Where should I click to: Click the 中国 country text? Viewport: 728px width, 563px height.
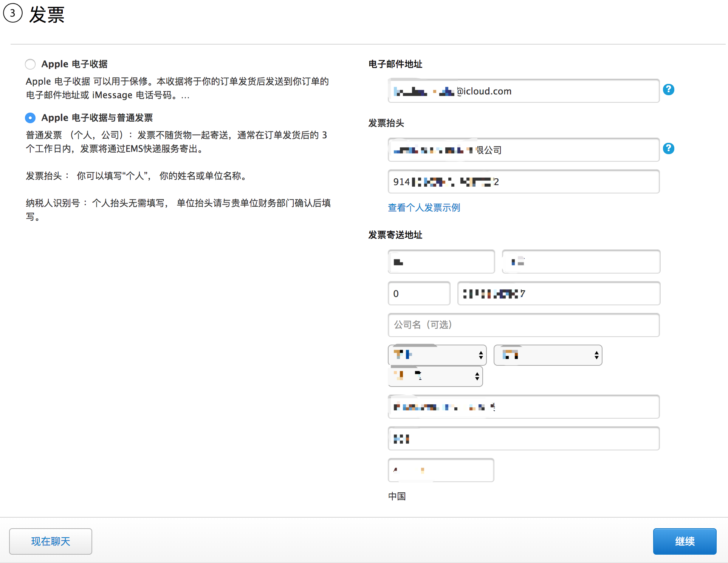pos(397,496)
